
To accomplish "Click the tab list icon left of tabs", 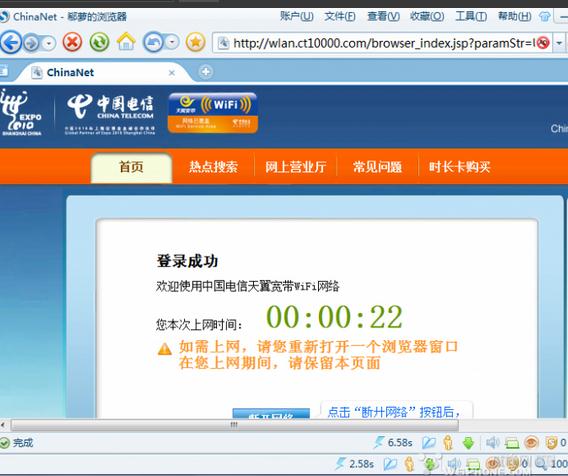I will coord(4,71).
